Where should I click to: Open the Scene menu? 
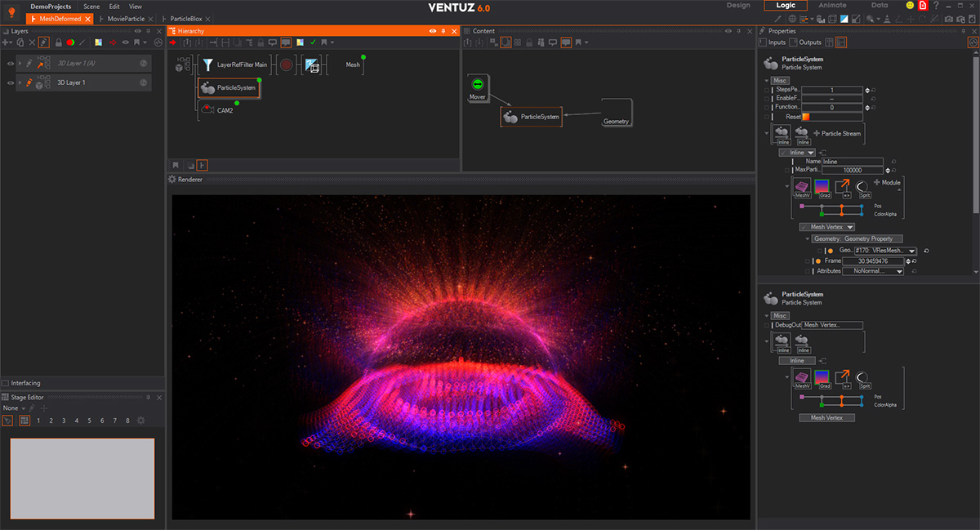tap(91, 6)
